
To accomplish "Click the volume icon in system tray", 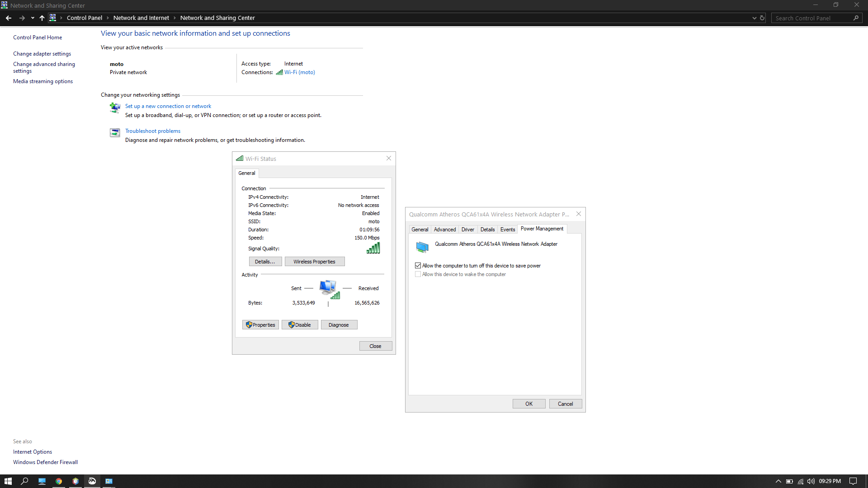I will pos(811,481).
